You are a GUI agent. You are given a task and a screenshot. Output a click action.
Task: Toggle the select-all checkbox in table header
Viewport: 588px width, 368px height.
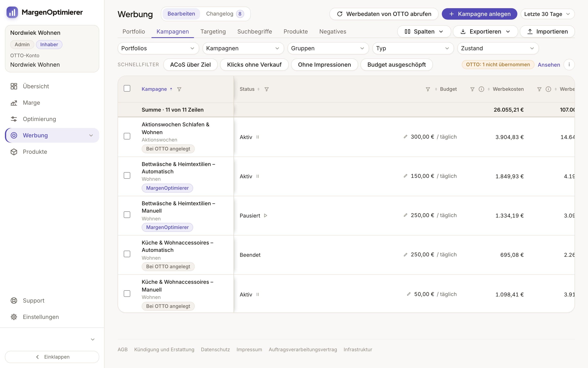pos(127,88)
